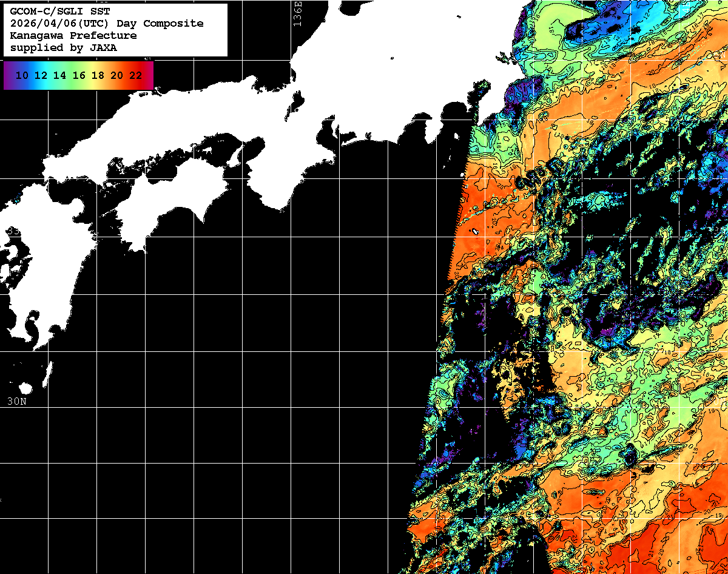Click the 30N latitude label
Screen dimensions: 728x574
tap(16, 401)
